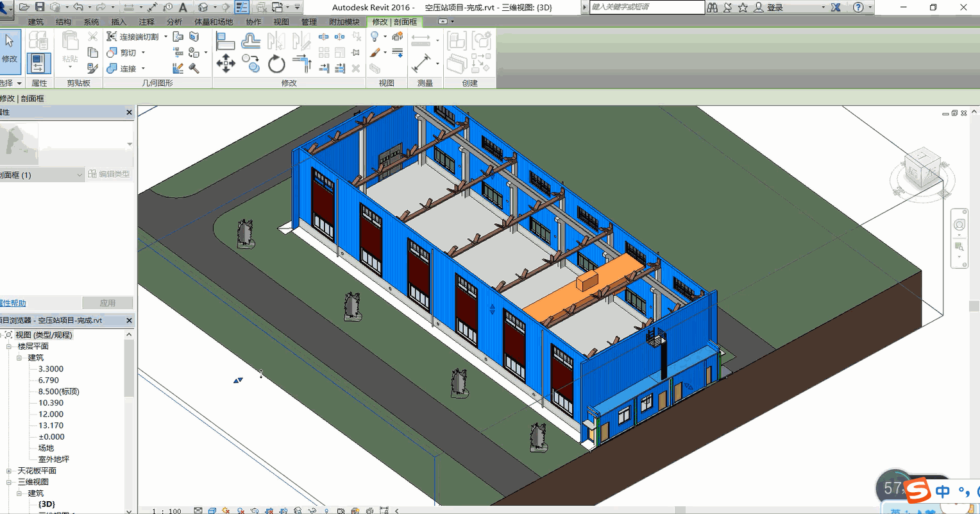Toggle the Temporary Hide/Isolate glasses icon
The height and width of the screenshot is (514, 980).
click(x=312, y=511)
